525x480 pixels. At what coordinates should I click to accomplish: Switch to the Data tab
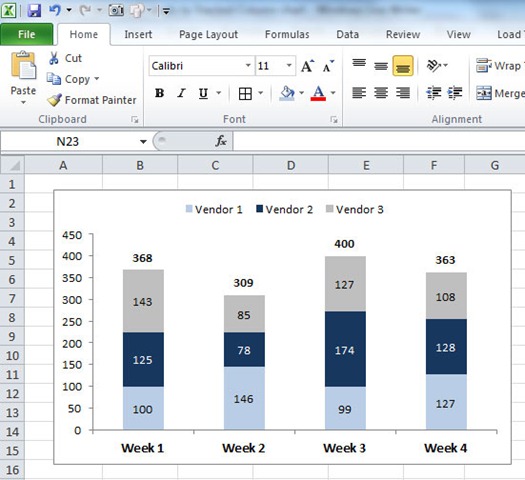point(348,34)
